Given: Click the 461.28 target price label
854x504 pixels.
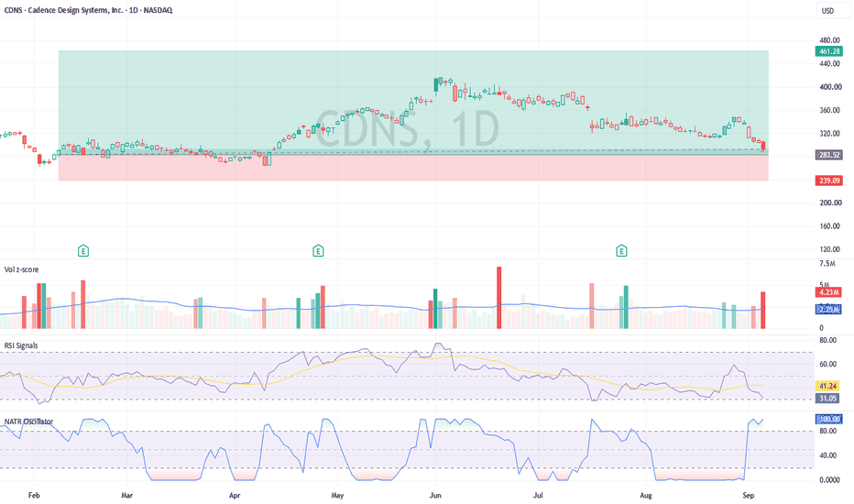Looking at the screenshot, I should pos(829,51).
